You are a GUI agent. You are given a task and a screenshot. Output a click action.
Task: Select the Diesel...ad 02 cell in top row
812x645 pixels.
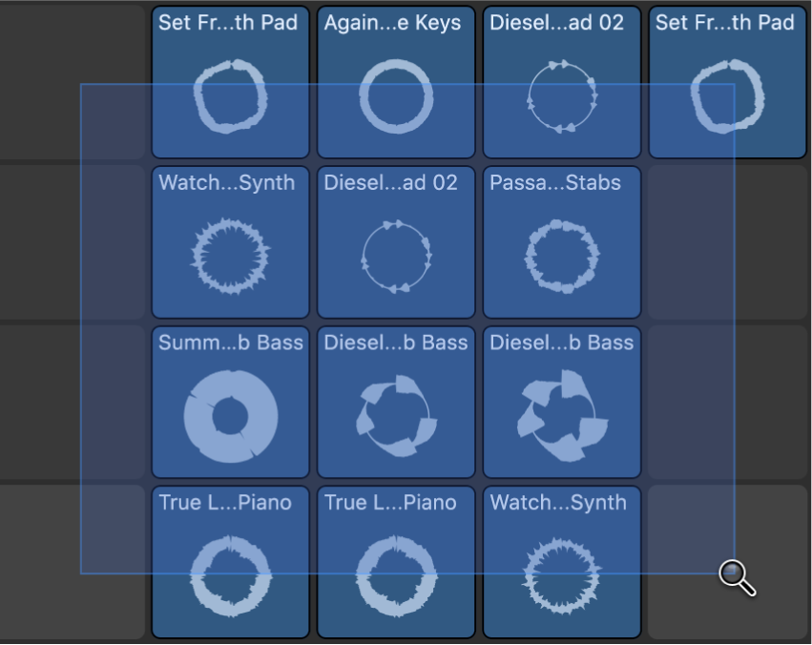[x=561, y=81]
